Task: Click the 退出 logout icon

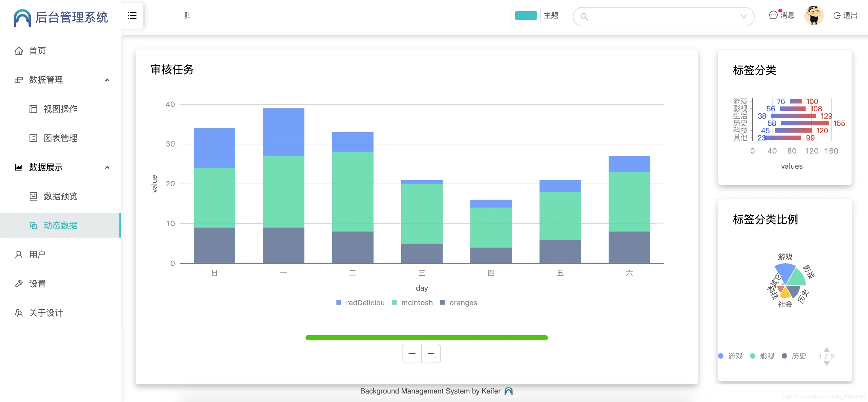Action: point(837,15)
